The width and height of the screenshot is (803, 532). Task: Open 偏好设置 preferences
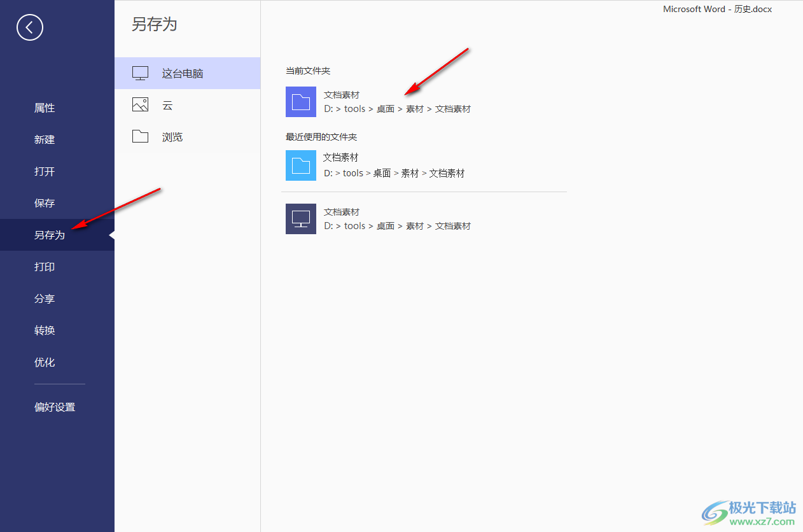tap(55, 407)
